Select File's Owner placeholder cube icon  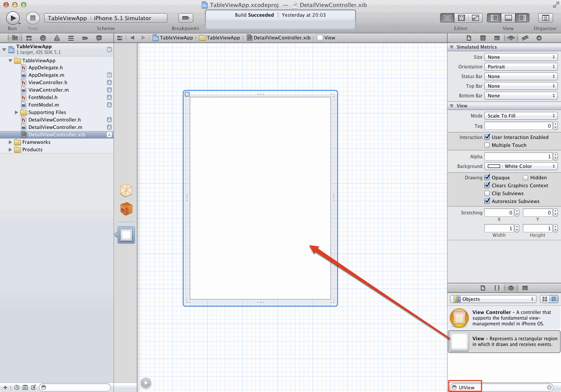click(x=126, y=190)
